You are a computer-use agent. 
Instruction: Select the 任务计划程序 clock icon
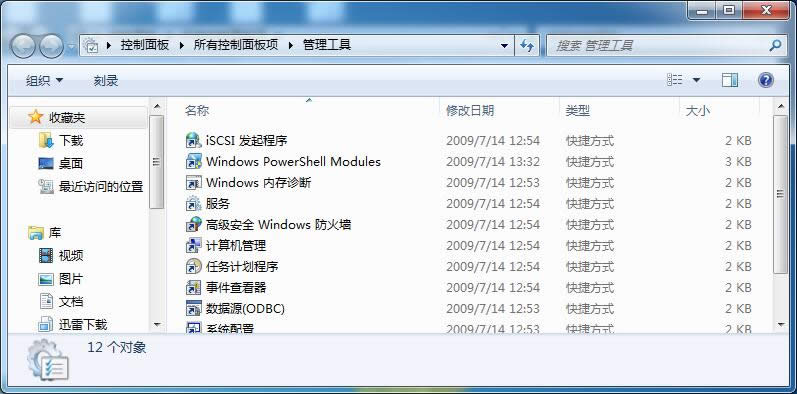194,266
